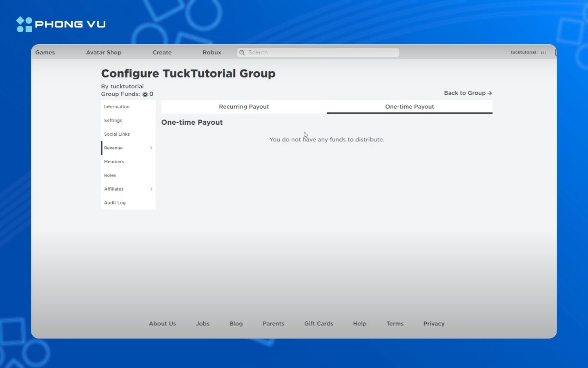Viewport: 588px width, 368px height.
Task: Go to Avatar Shop
Action: [x=104, y=53]
